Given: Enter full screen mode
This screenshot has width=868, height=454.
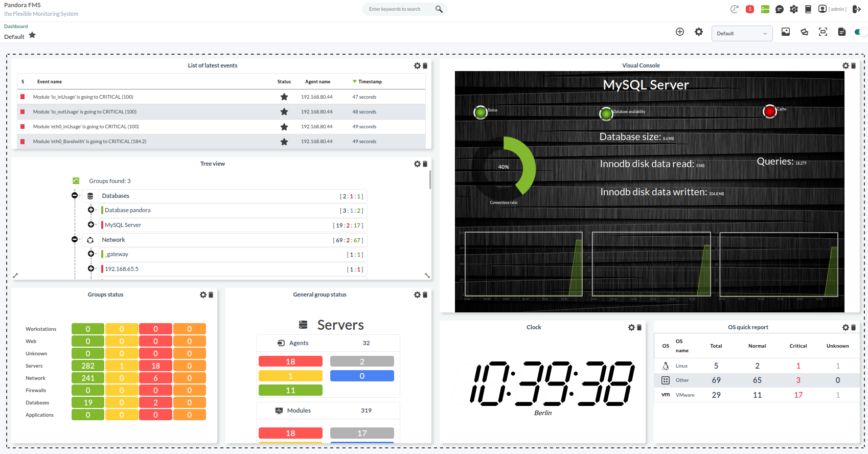Looking at the screenshot, I should [823, 32].
